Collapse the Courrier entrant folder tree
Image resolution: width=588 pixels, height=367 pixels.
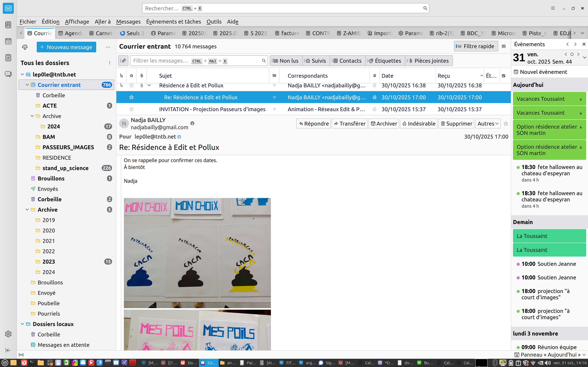(x=27, y=85)
